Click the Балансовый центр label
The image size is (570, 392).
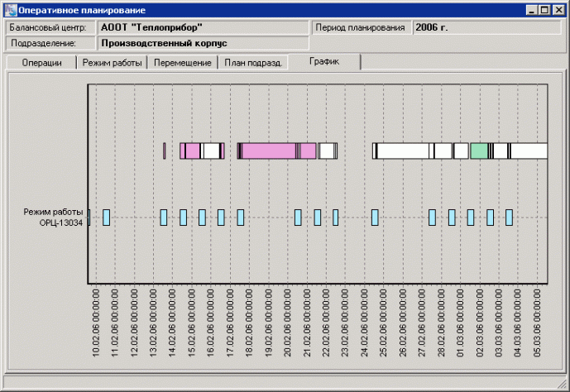pos(48,27)
